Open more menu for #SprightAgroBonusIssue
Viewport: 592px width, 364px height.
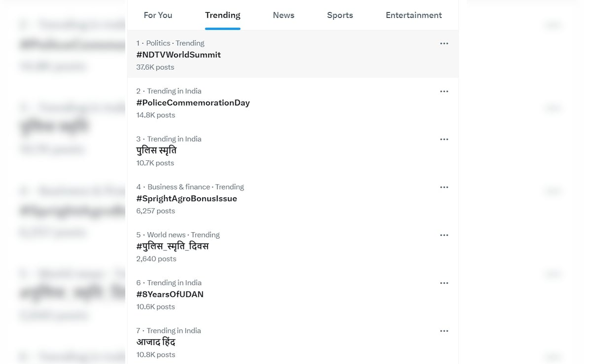pyautogui.click(x=444, y=187)
